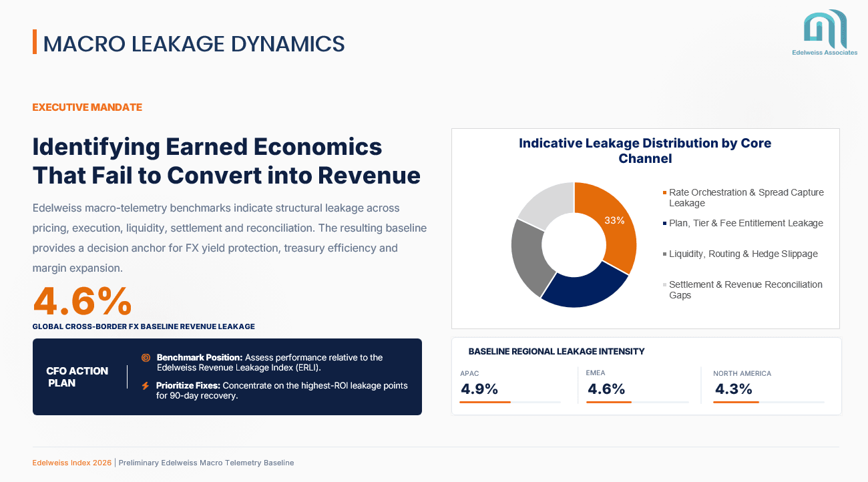This screenshot has width=868, height=482.
Task: Click the Benchmark Position text line
Action: click(x=270, y=363)
